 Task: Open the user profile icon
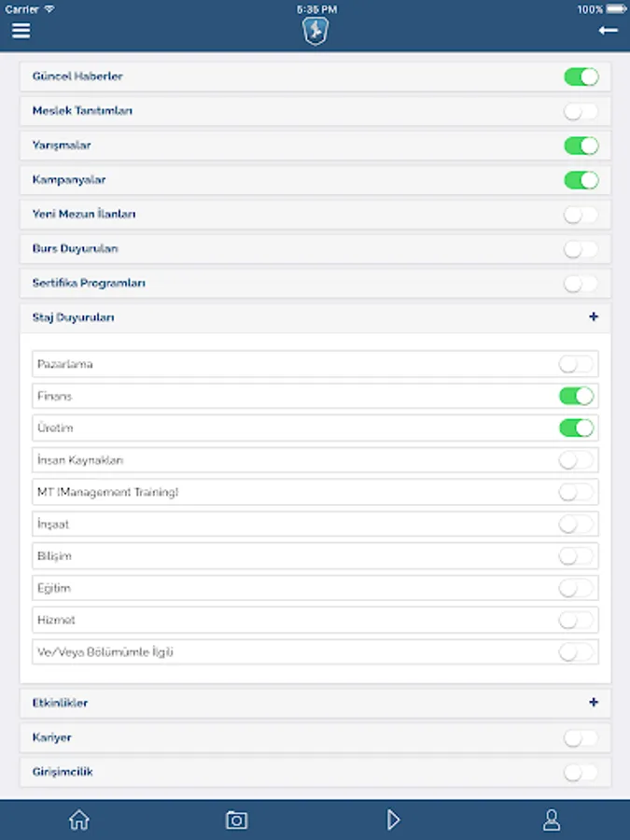point(552,819)
